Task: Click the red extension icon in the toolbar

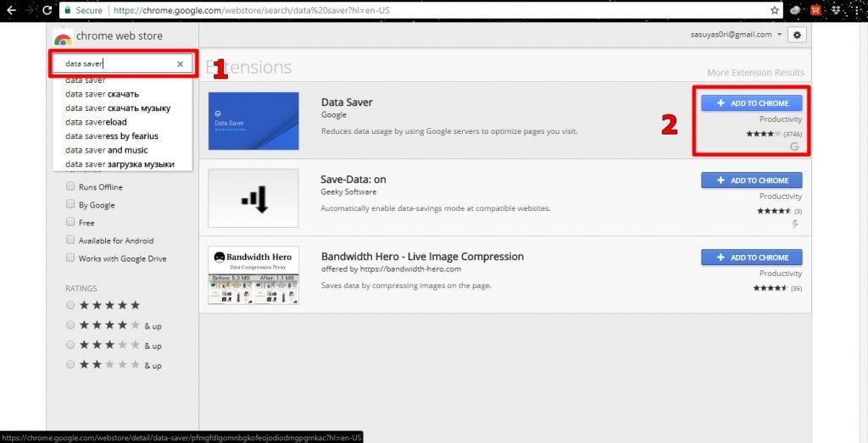Action: point(815,9)
